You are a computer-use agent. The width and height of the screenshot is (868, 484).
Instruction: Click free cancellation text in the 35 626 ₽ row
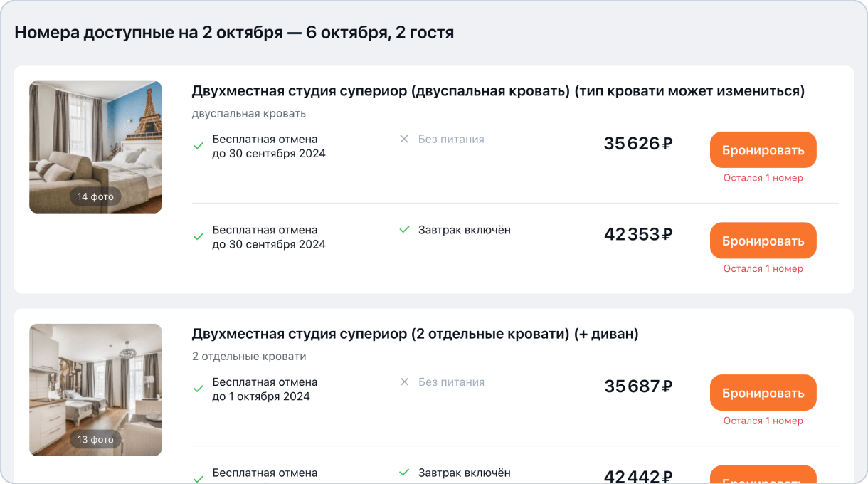(x=269, y=146)
